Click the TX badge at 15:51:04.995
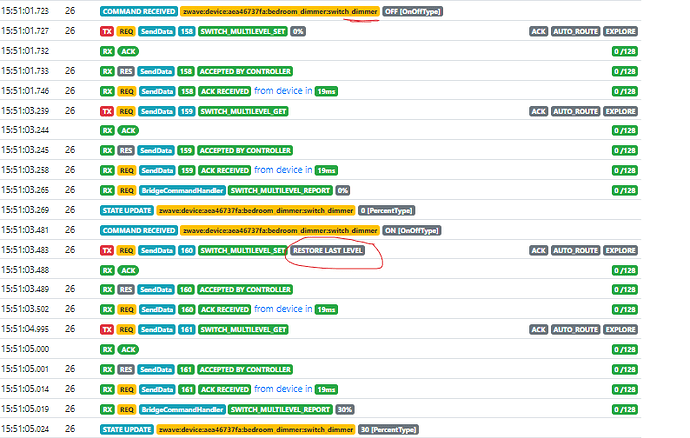This screenshot has width=690, height=438. 107,330
